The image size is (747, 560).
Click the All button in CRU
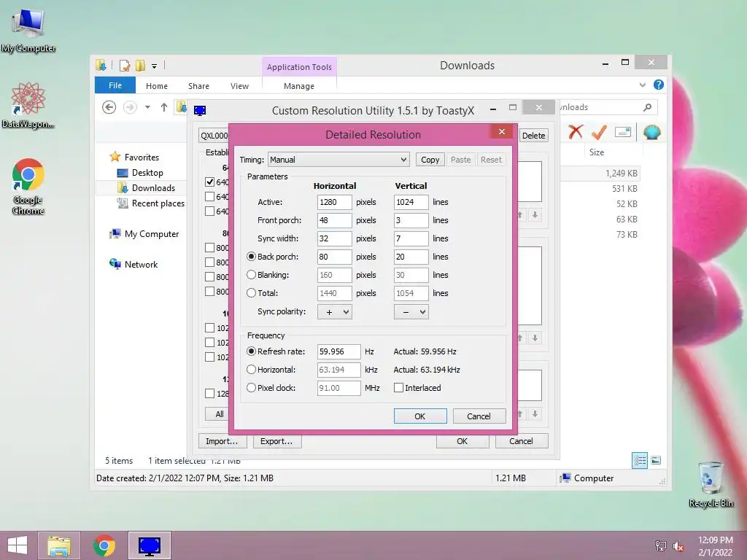pyautogui.click(x=219, y=414)
